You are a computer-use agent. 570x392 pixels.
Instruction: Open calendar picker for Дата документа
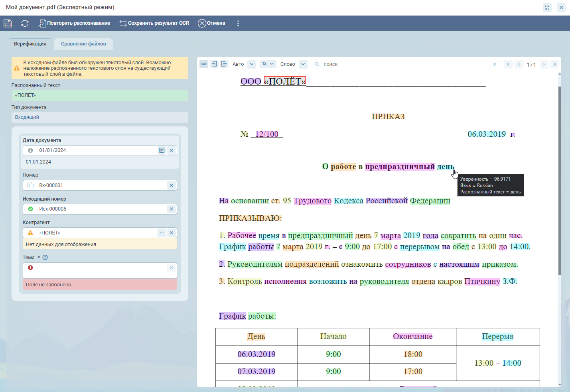(162, 150)
